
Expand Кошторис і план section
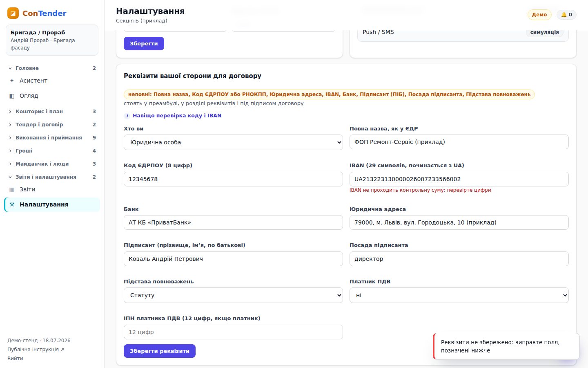point(52,111)
